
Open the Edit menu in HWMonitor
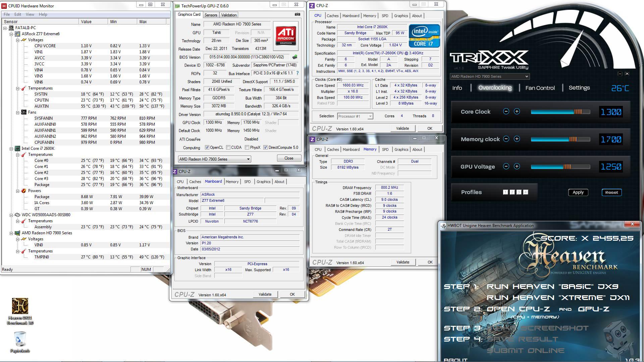18,14
